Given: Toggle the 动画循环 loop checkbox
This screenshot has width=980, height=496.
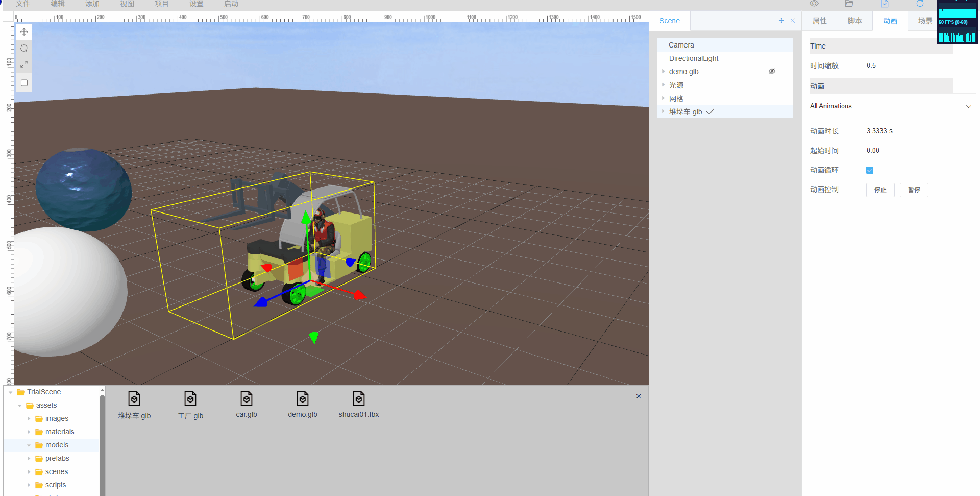Looking at the screenshot, I should [x=870, y=170].
